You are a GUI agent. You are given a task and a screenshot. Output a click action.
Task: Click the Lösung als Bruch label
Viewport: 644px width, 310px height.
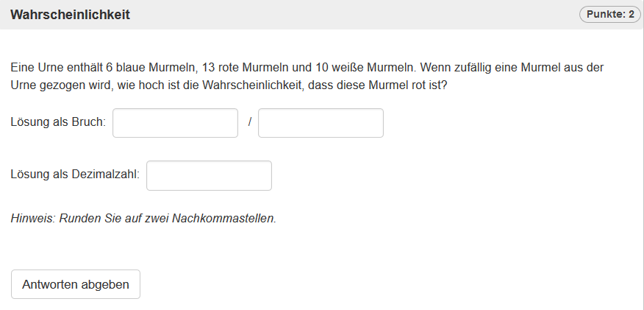pos(58,123)
